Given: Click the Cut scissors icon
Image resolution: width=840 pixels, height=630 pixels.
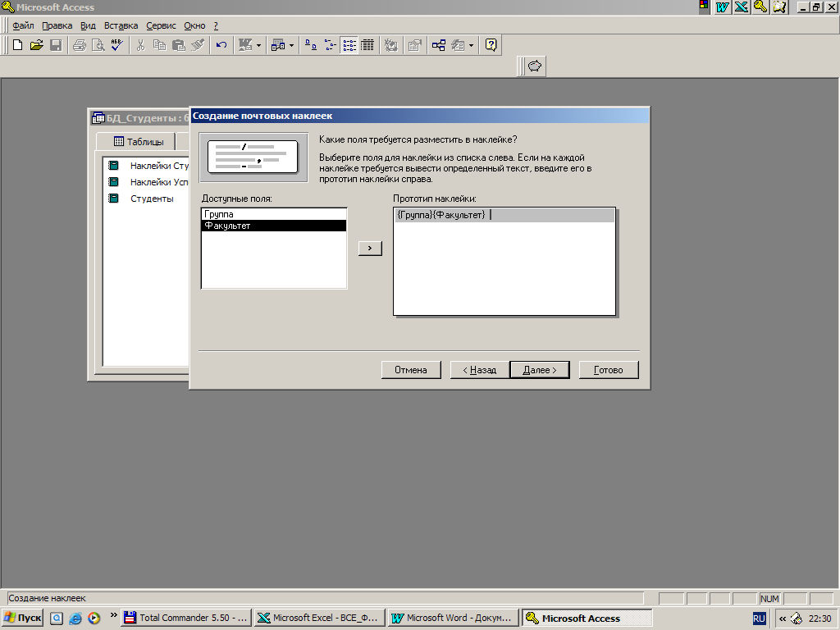Looking at the screenshot, I should tap(140, 45).
